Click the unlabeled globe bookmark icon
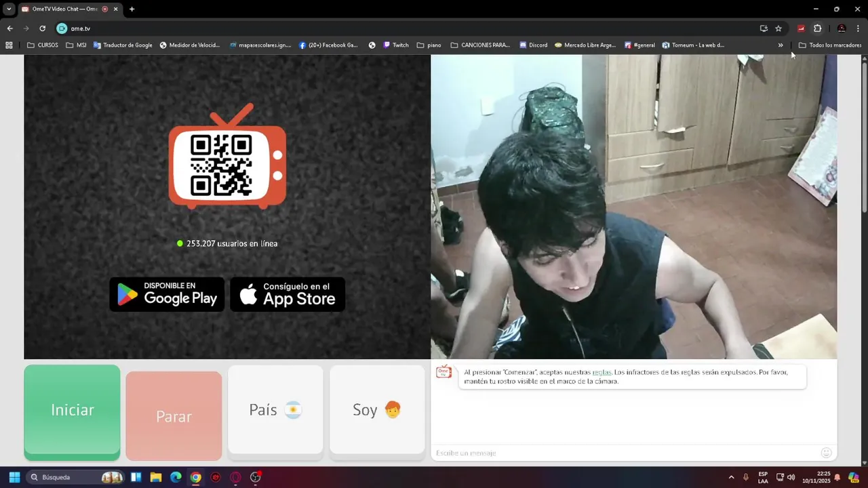This screenshot has height=488, width=868. (x=372, y=45)
